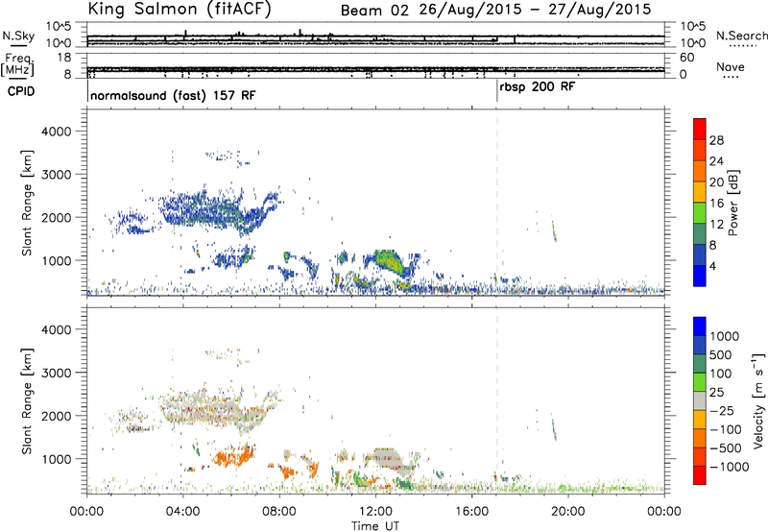Click the '-25' velocity colorbar tick
Viewport: 768px width, 532px height.
(722, 410)
